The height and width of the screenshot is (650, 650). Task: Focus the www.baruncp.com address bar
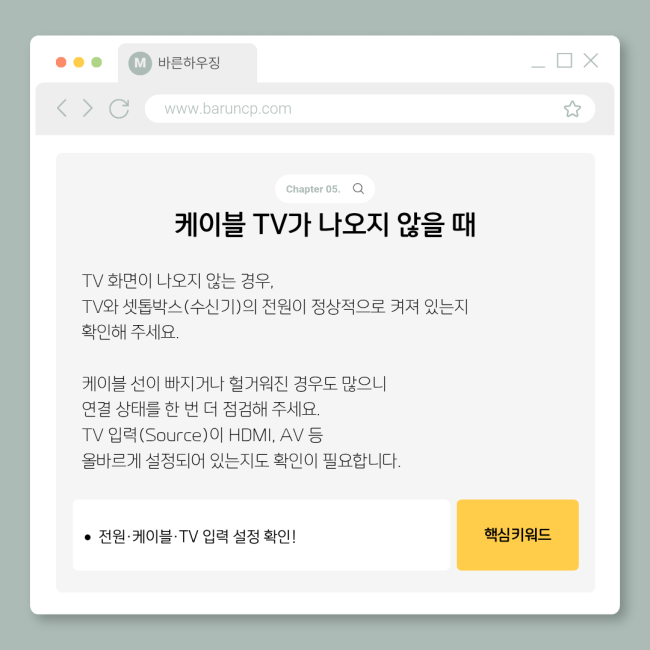click(370, 109)
